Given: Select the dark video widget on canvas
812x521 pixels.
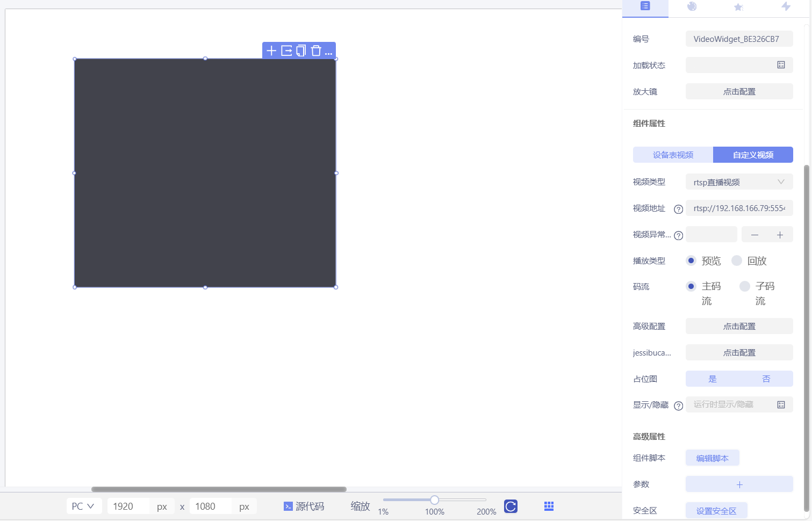Looking at the screenshot, I should [205, 173].
